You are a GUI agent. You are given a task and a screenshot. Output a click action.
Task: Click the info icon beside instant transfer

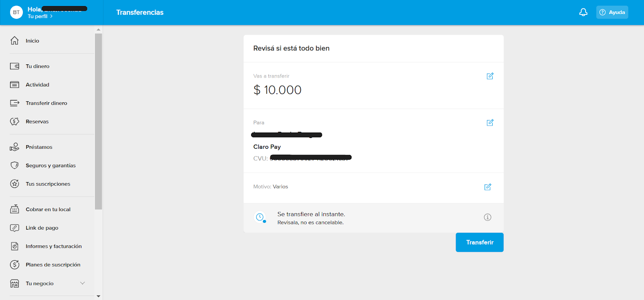click(487, 218)
